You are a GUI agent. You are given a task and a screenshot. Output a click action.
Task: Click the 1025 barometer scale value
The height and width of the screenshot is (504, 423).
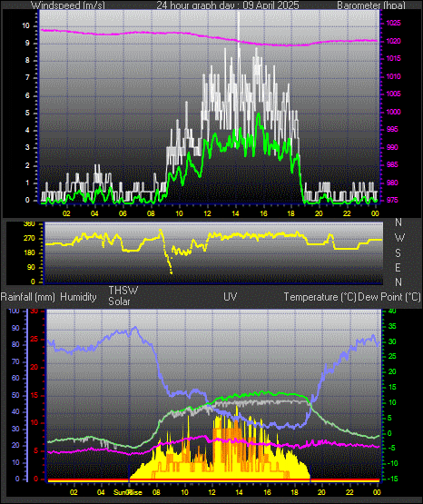coord(393,23)
